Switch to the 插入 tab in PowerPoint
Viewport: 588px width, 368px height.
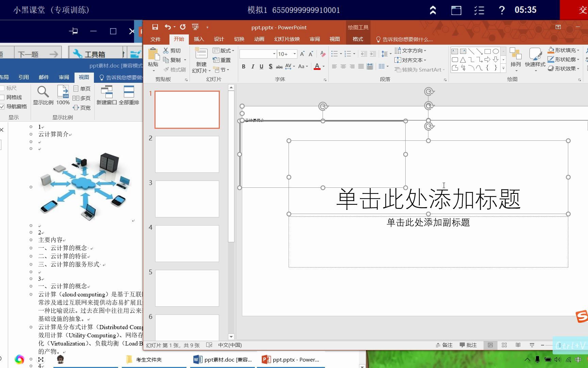[x=199, y=39]
